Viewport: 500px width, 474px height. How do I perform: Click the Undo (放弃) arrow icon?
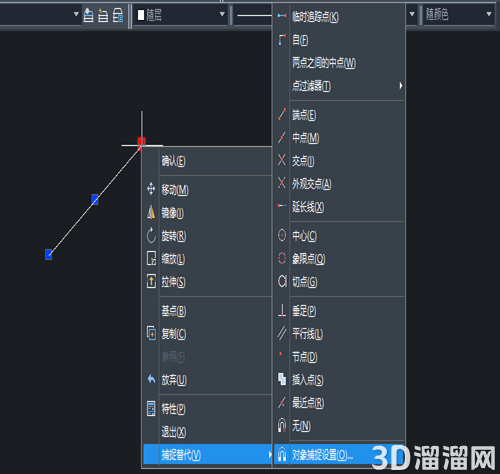[151, 379]
